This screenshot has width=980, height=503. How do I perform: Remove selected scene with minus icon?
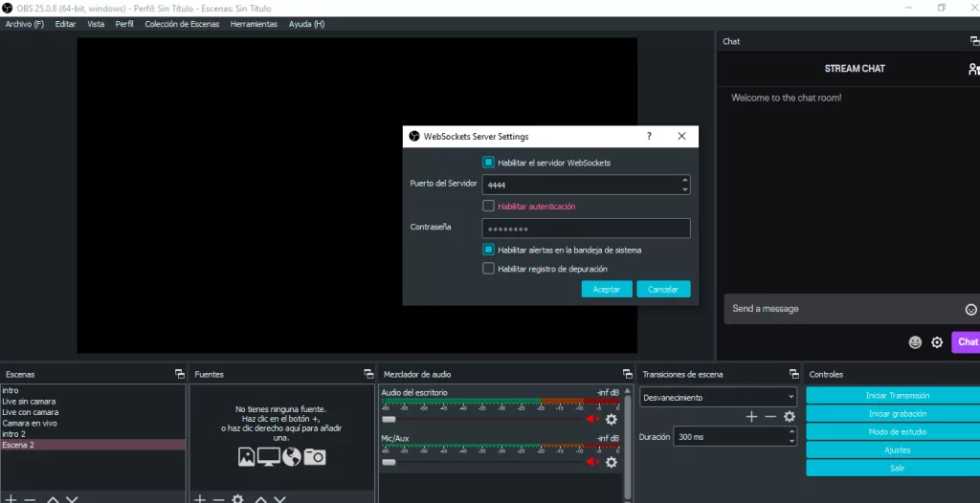[30, 499]
